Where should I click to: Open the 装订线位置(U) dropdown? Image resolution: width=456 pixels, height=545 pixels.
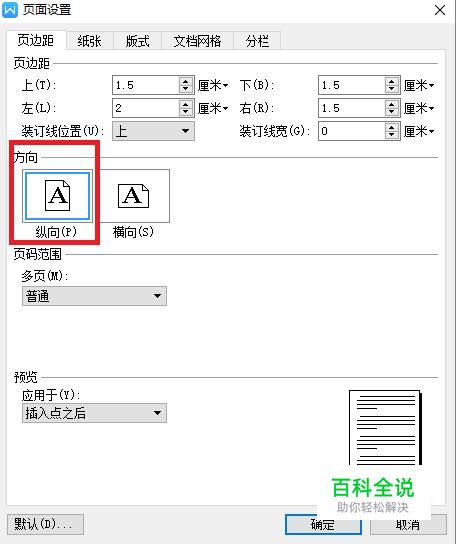tap(153, 131)
